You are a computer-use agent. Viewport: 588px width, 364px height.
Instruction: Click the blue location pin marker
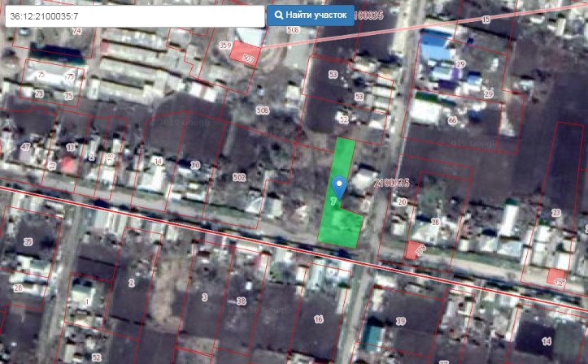coord(340,186)
